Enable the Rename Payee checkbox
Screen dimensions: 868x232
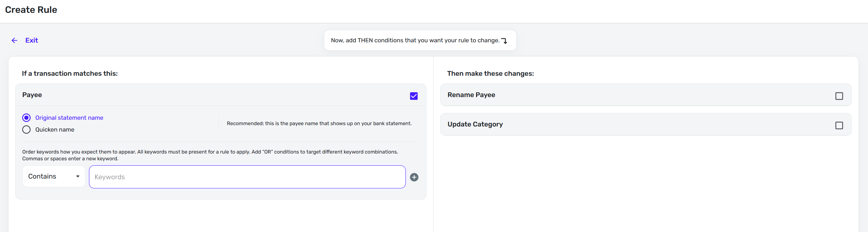click(x=839, y=96)
